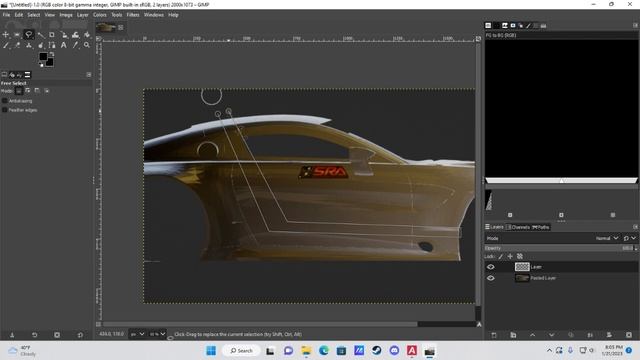This screenshot has height=360, width=640.
Task: Open the Select menu
Action: click(34, 15)
